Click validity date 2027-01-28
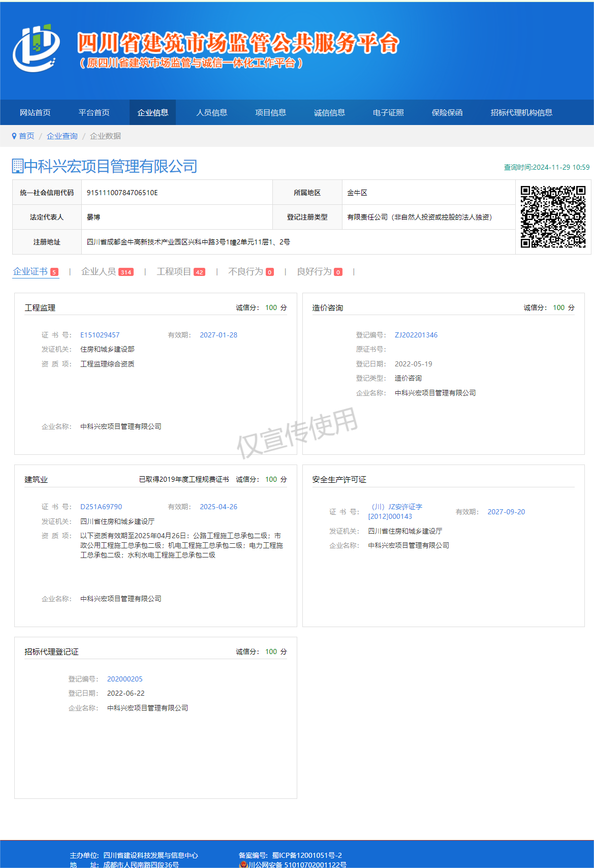 tap(218, 335)
